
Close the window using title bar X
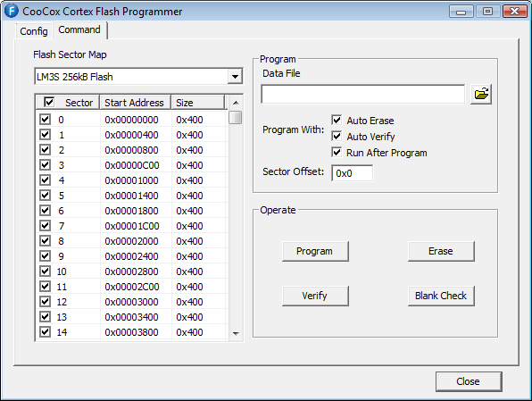click(514, 12)
